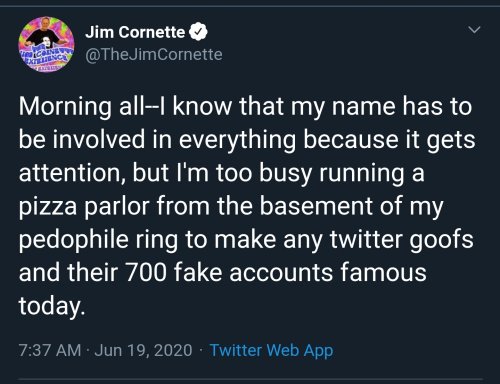Click the words 'basement of my'
The image size is (500, 384).
351,207
